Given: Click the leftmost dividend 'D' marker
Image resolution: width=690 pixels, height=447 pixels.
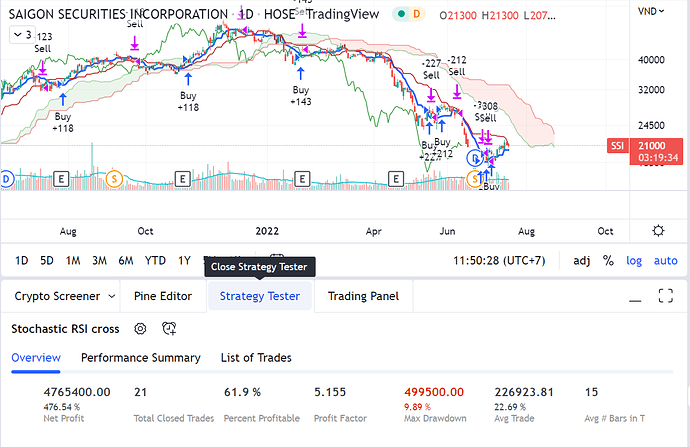Looking at the screenshot, I should 6,178.
